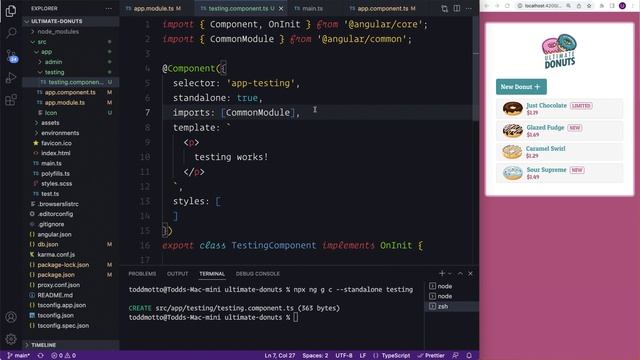640x360 pixels.
Task: Collapse the ULTIMATE-DONUTS root folder
Action: (71, 21)
